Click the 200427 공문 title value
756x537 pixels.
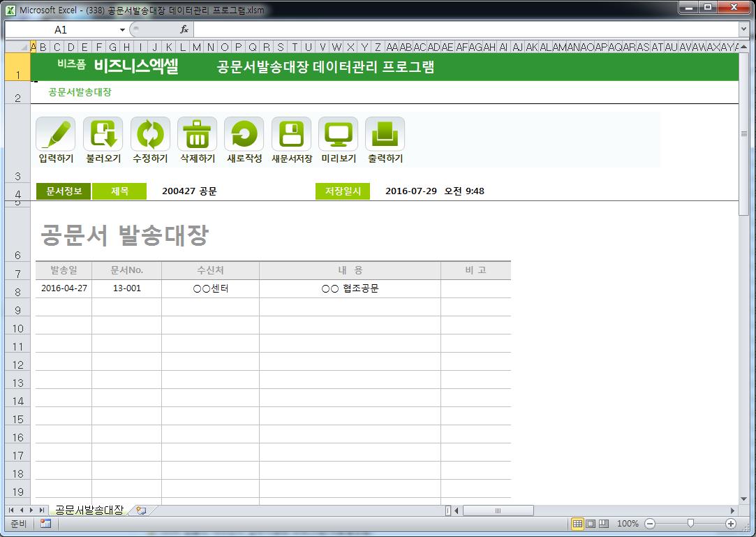tap(189, 191)
